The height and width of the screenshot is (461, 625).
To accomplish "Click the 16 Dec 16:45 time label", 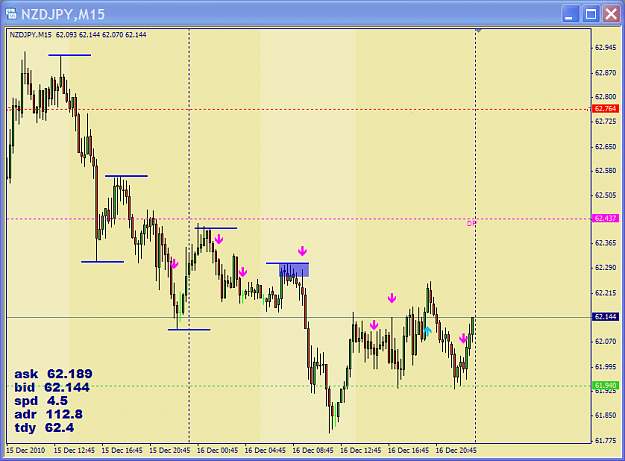I will (x=409, y=450).
